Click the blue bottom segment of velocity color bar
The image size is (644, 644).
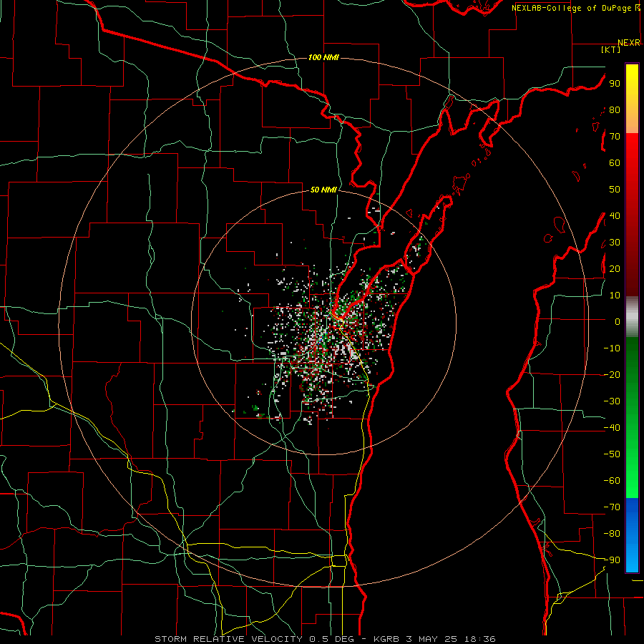(632, 535)
